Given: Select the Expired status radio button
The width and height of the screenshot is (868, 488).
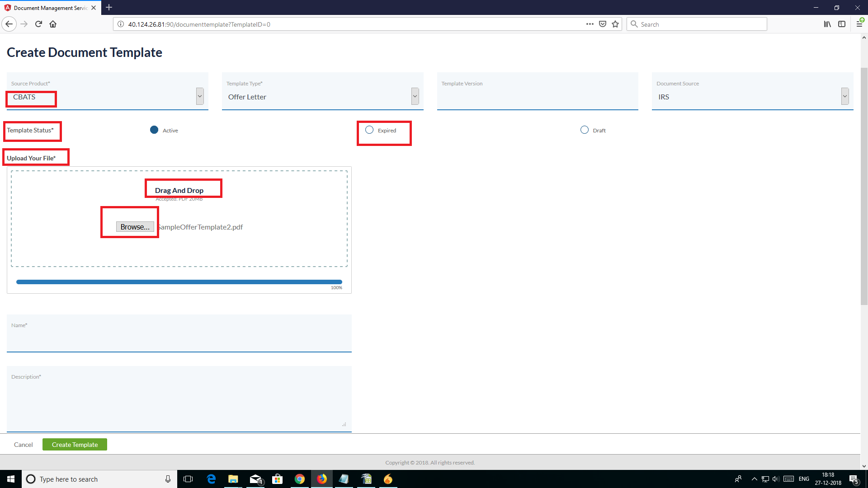Looking at the screenshot, I should tap(369, 130).
